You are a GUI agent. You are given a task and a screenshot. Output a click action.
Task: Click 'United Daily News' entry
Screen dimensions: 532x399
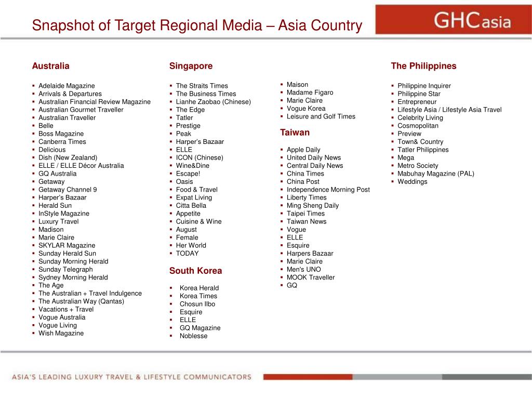(314, 157)
